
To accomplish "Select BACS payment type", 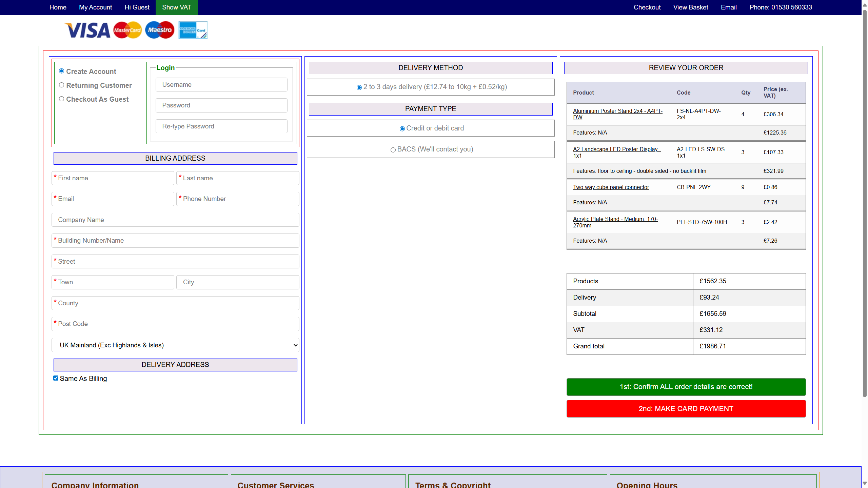I will (393, 150).
